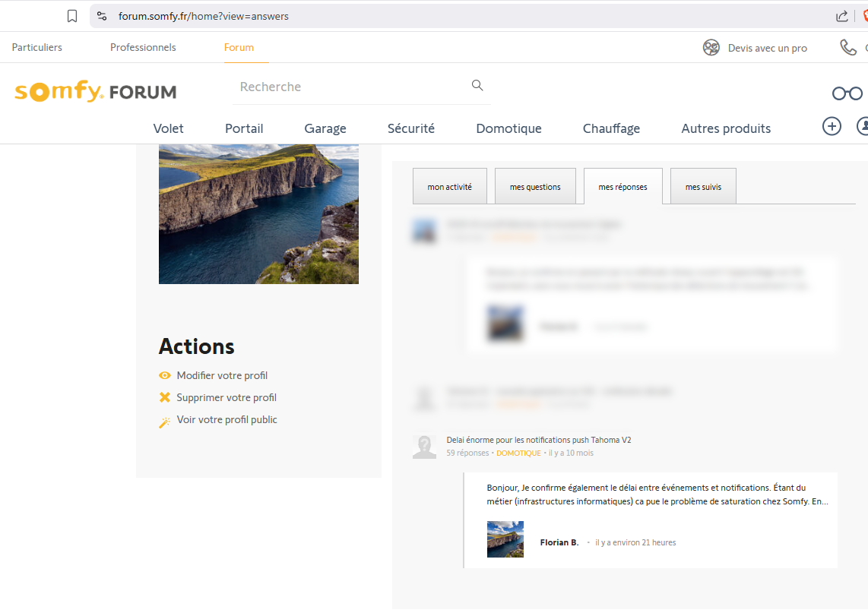Open the mes suivis tab
Viewport: 868px width, 613px height.
point(703,187)
